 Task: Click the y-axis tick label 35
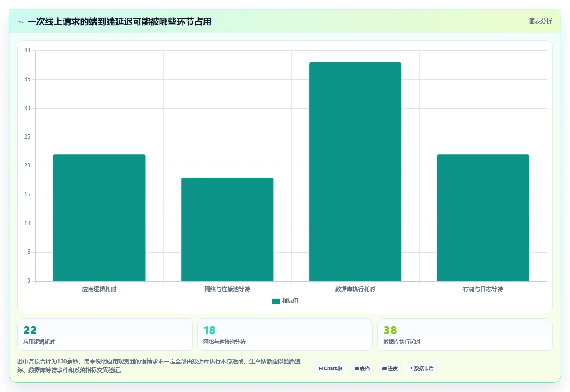click(x=27, y=79)
